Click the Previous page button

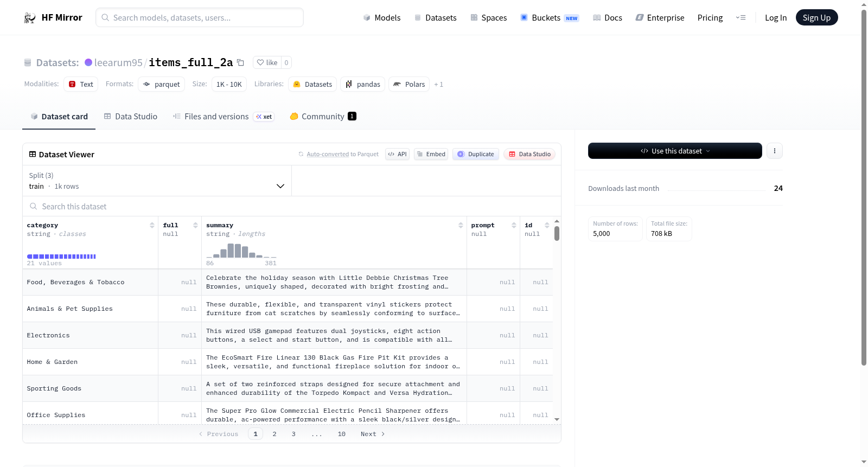point(219,434)
